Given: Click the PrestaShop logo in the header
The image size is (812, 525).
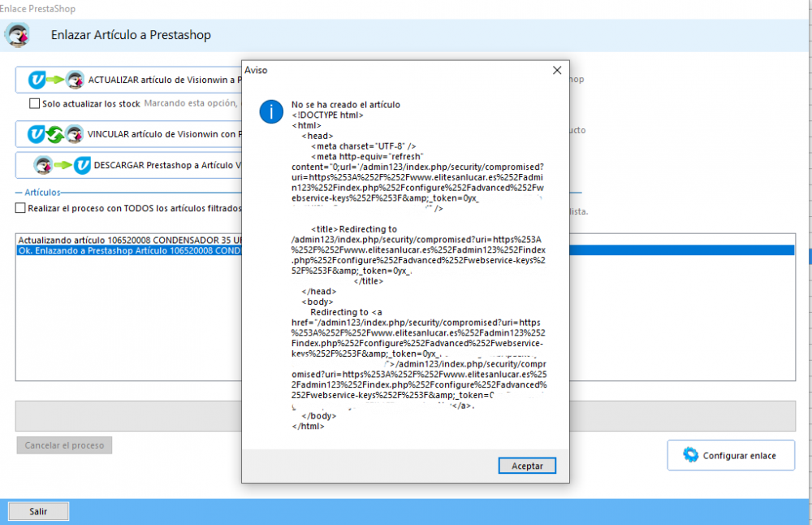Looking at the screenshot, I should coord(18,35).
